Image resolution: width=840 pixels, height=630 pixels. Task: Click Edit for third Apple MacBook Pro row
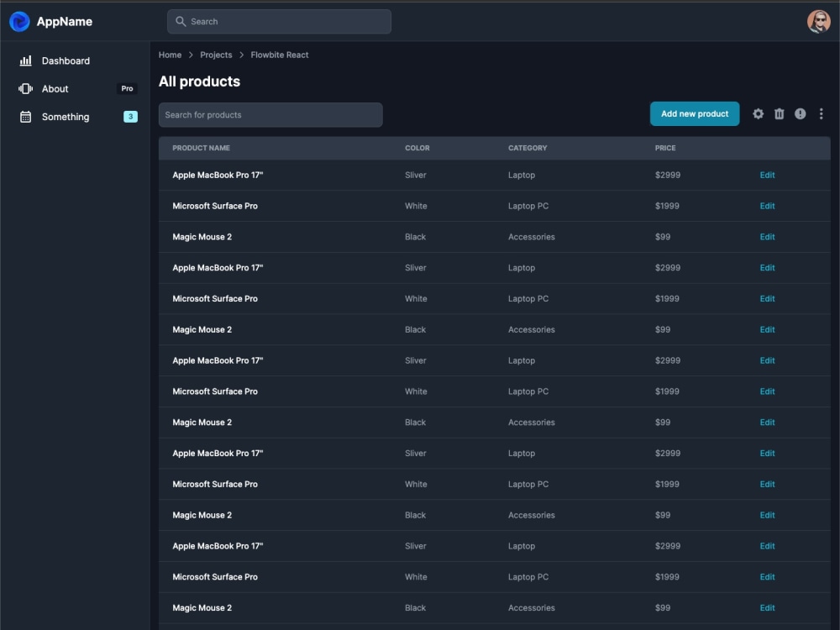[767, 360]
